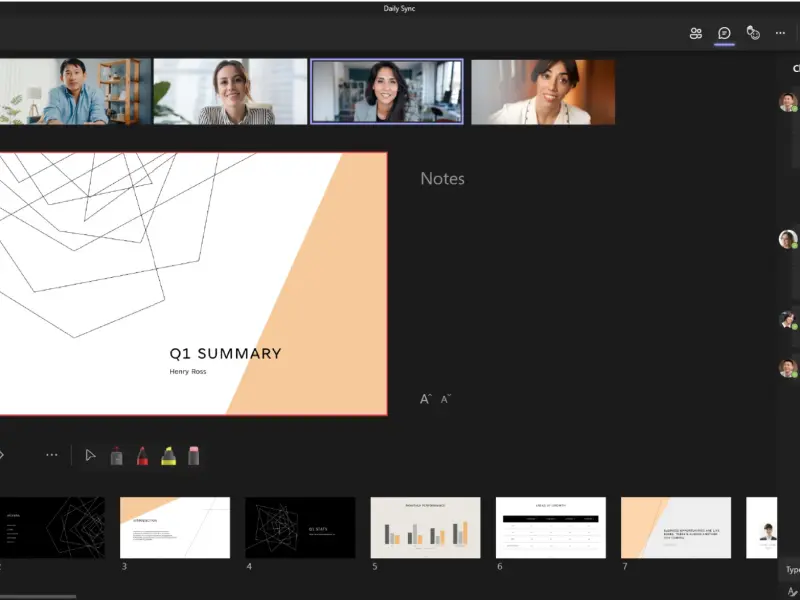Choose the yellow highlighter tool
The width and height of the screenshot is (800, 600).
pyautogui.click(x=168, y=456)
